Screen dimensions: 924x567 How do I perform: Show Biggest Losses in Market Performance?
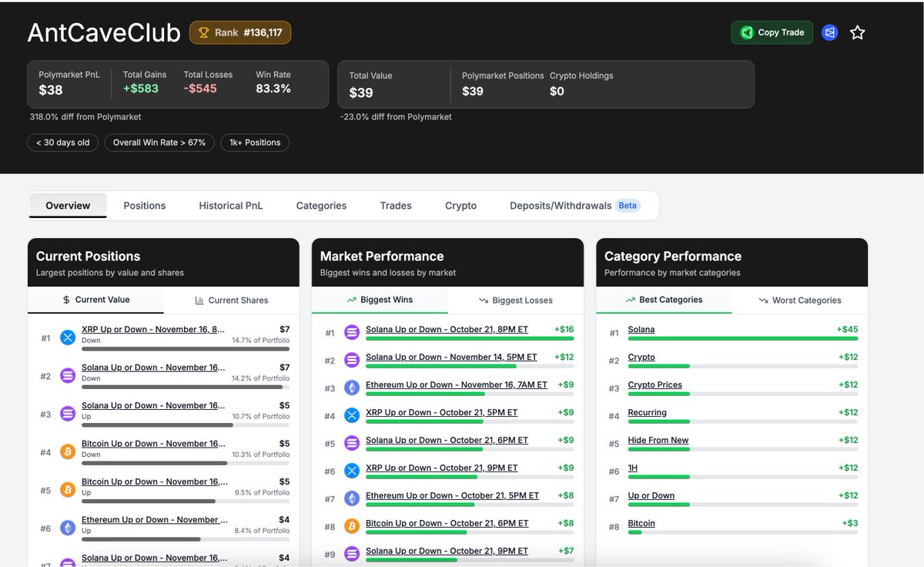515,300
